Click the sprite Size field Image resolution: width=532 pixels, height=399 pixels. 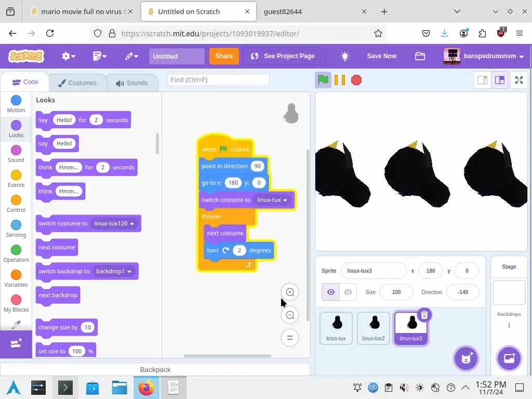(x=396, y=292)
